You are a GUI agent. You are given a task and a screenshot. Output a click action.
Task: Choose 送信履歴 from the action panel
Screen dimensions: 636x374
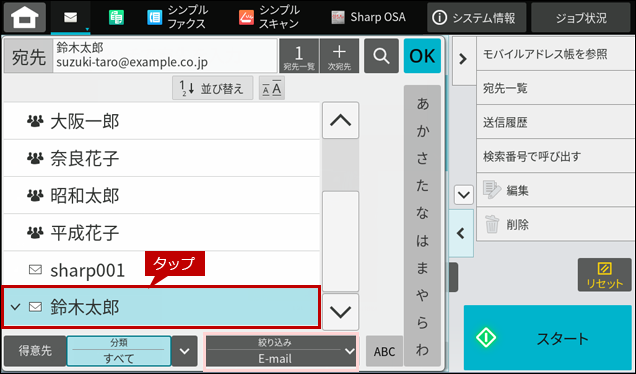[555, 122]
